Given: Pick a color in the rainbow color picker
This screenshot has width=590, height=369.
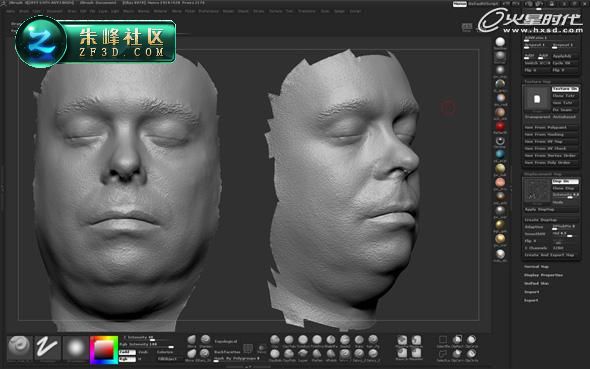Looking at the screenshot, I should click(104, 350).
